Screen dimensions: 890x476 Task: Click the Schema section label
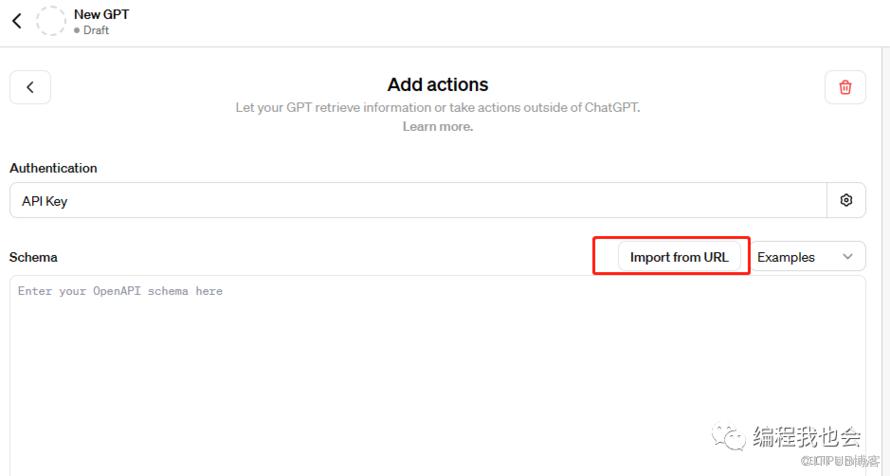33,257
